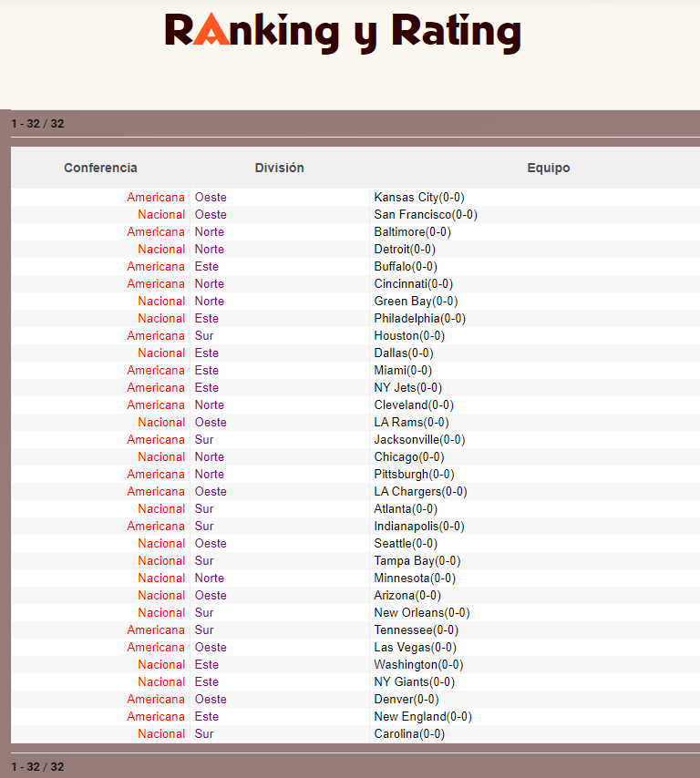
Task: Click Sur division in the Jacksonville row
Action: (x=204, y=440)
